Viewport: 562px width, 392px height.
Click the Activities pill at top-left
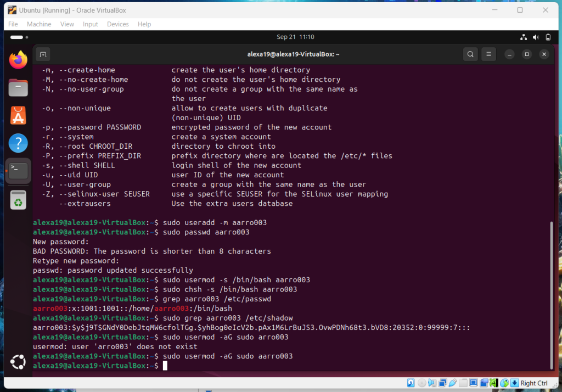[17, 37]
